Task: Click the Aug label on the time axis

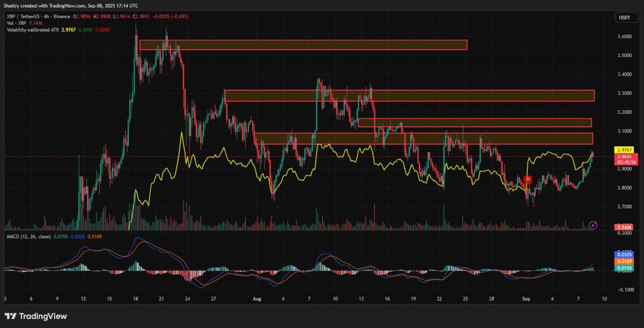Action: (257, 299)
